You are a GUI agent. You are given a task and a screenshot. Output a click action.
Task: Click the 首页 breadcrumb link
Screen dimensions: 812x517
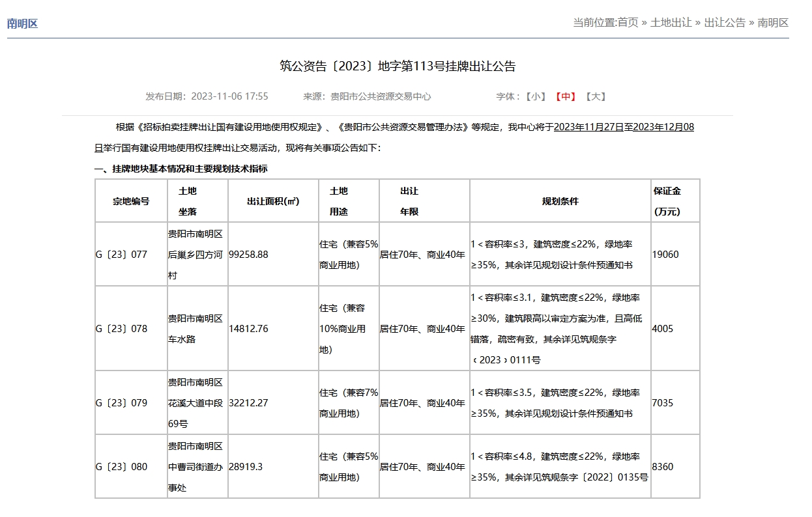(x=628, y=23)
